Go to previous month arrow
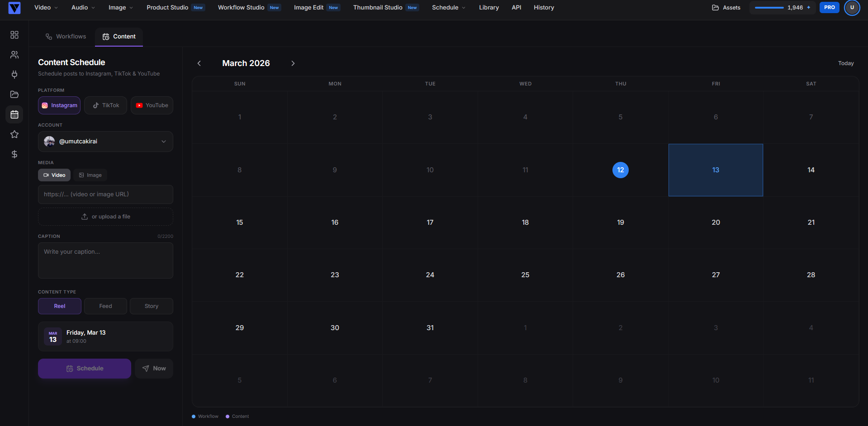Image resolution: width=868 pixels, height=426 pixels. coord(199,63)
